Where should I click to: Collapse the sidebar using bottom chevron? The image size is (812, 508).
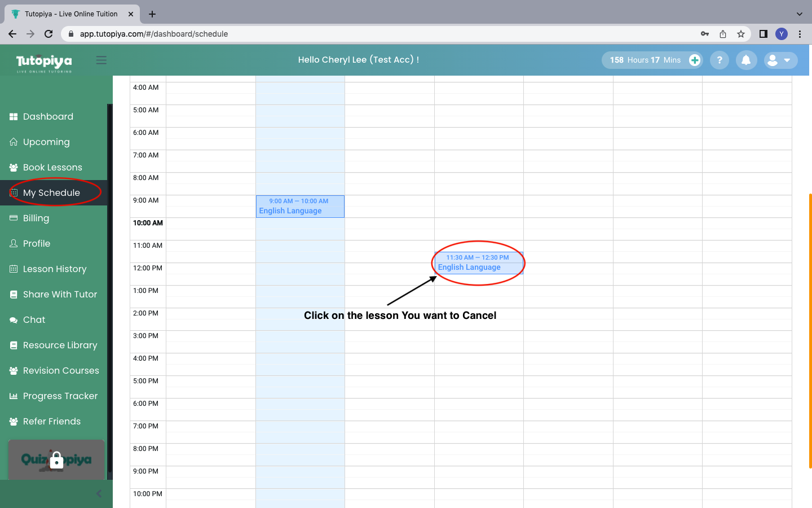click(99, 494)
